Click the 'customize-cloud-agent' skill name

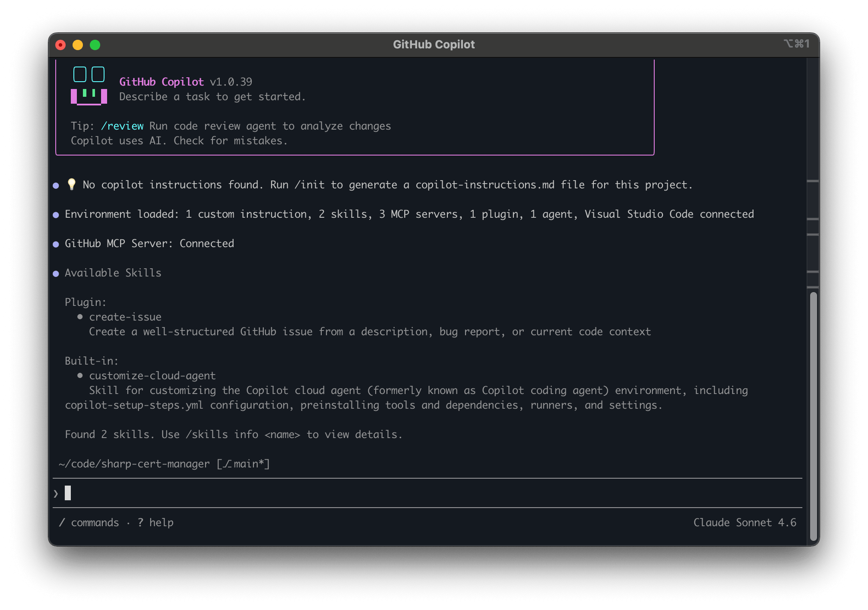click(x=152, y=376)
